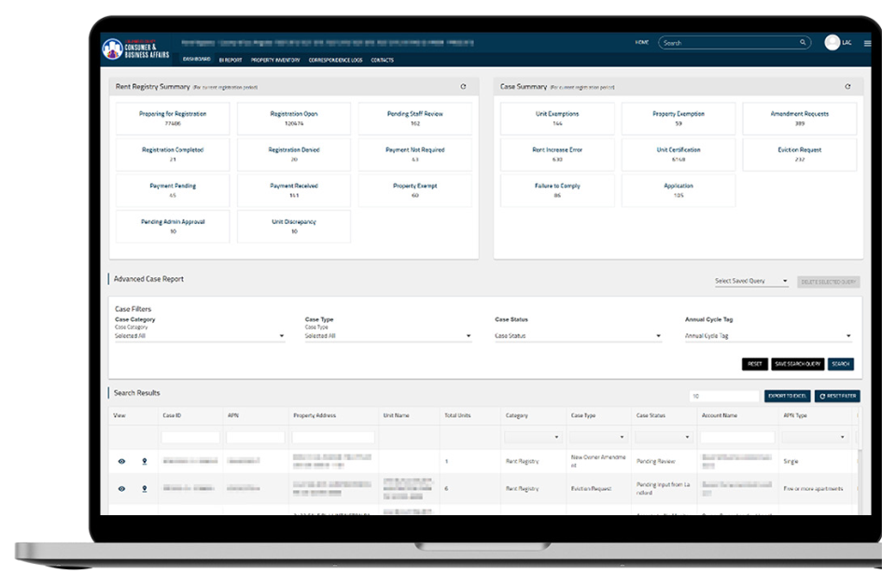Click the search magnifier icon in header
The image size is (882, 588).
pos(803,43)
